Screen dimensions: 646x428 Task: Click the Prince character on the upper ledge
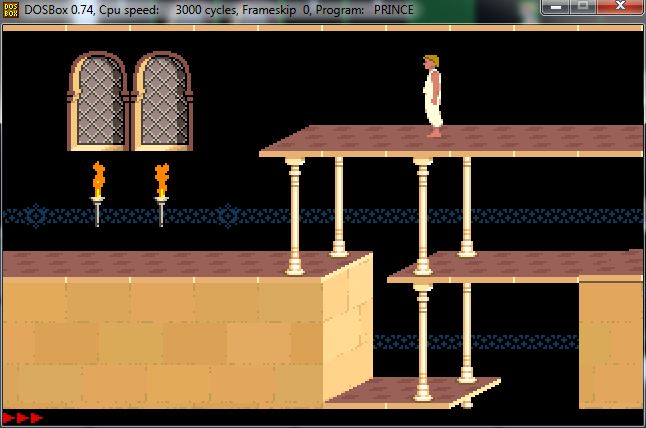tap(433, 96)
